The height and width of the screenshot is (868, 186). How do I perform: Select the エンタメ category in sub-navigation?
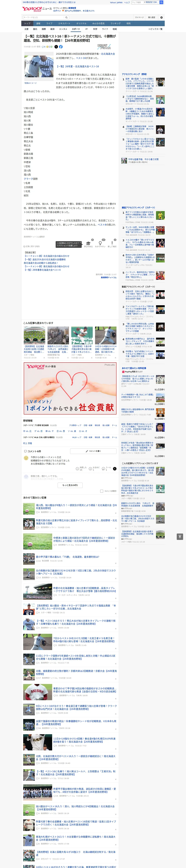coord(63,29)
